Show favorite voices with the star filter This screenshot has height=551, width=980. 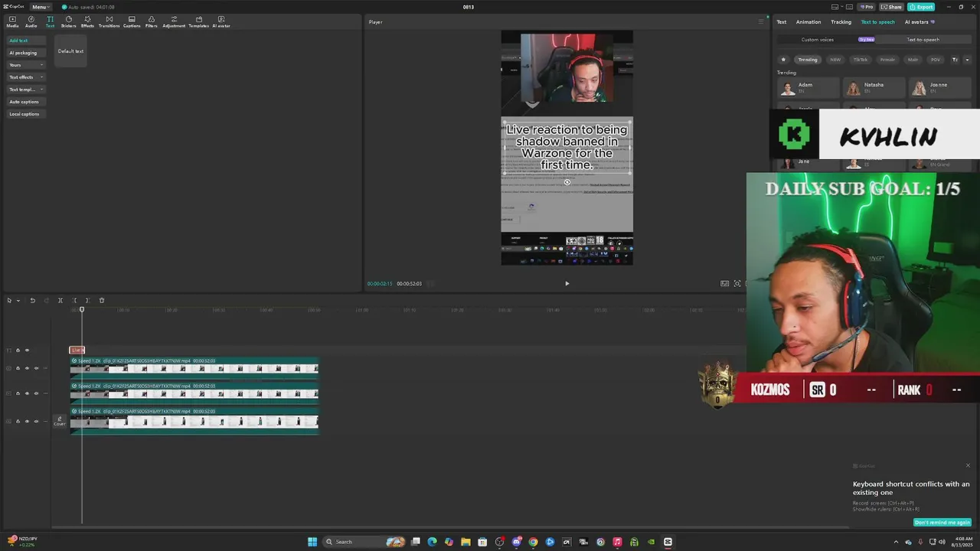pyautogui.click(x=782, y=59)
